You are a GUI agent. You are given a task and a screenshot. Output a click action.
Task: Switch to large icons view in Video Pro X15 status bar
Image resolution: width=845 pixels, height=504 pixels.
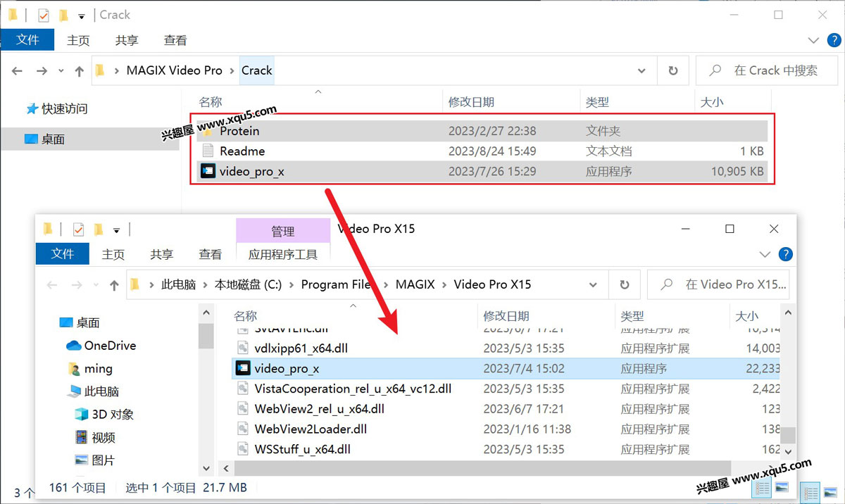point(782,487)
